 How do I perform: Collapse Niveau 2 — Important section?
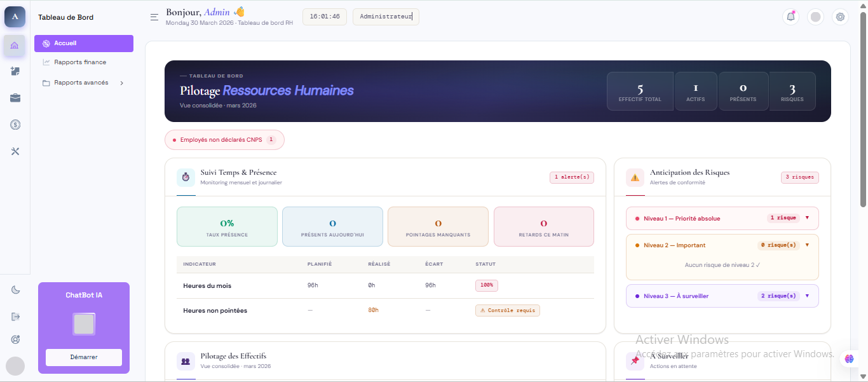pos(722,245)
